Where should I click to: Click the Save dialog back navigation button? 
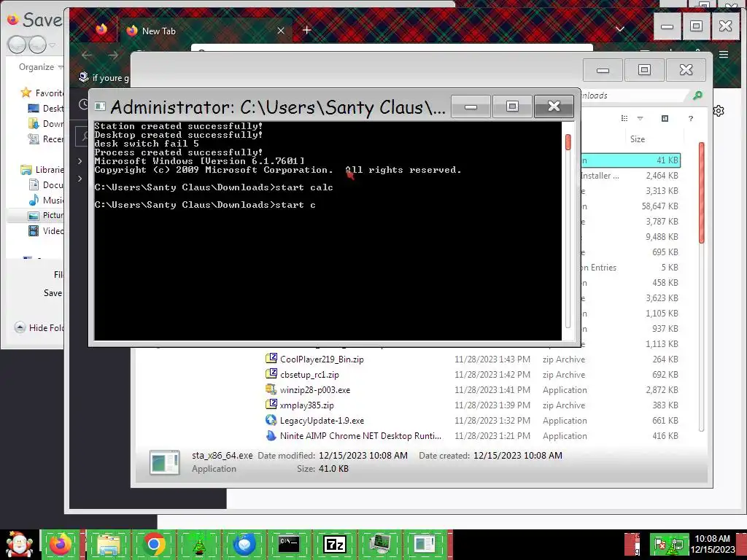(17, 44)
